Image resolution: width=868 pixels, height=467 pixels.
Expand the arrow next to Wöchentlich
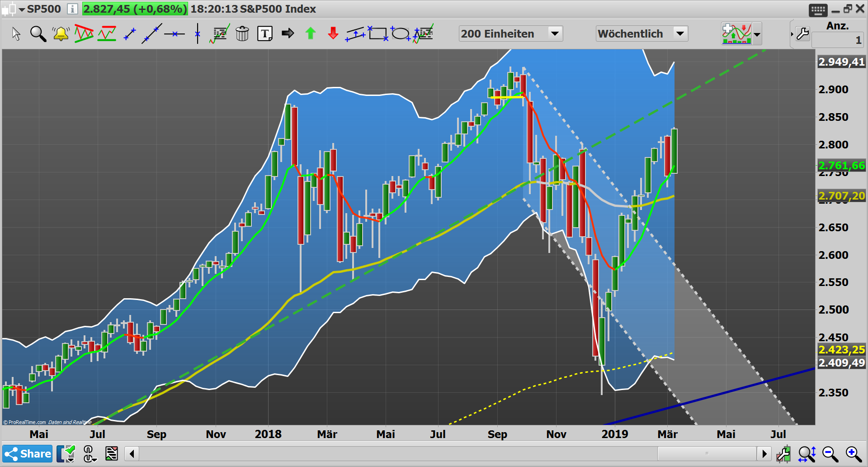[x=680, y=33]
